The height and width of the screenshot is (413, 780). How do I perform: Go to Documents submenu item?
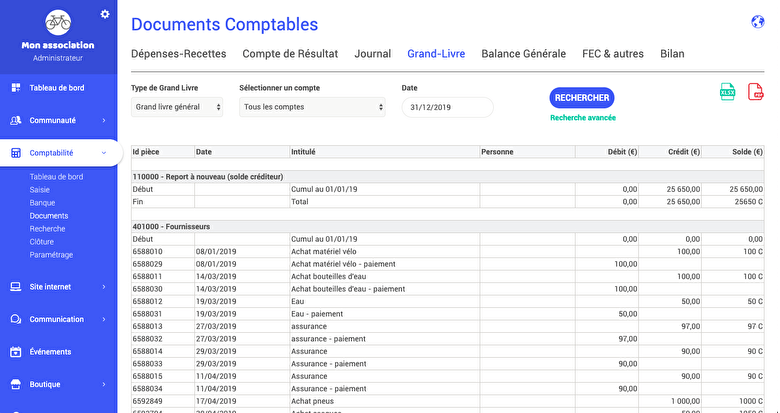point(49,215)
